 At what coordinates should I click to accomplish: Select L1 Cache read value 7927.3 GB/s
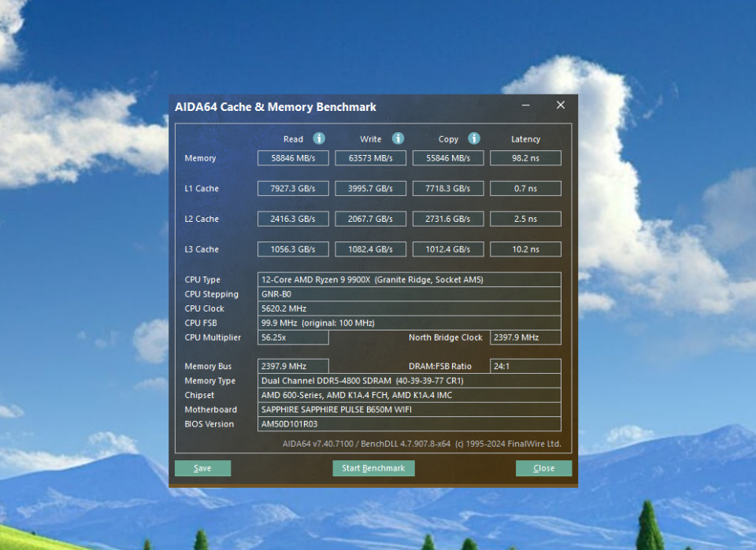coord(293,188)
